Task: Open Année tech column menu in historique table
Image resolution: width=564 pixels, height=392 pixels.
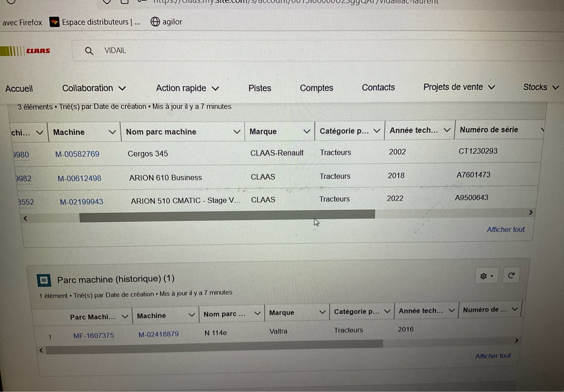Action: (451, 311)
